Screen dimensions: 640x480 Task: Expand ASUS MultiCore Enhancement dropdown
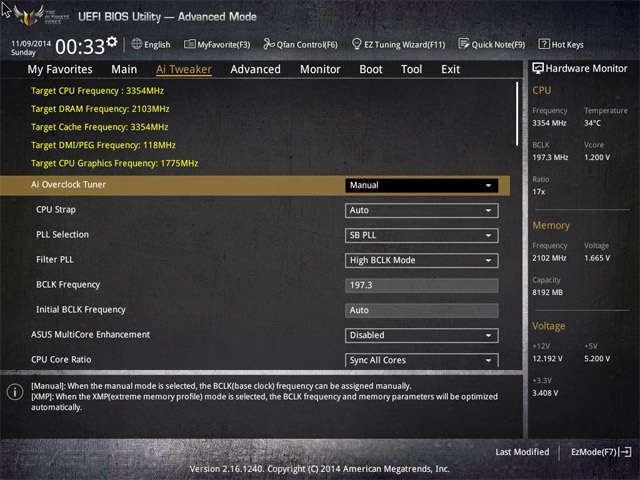coord(422,336)
